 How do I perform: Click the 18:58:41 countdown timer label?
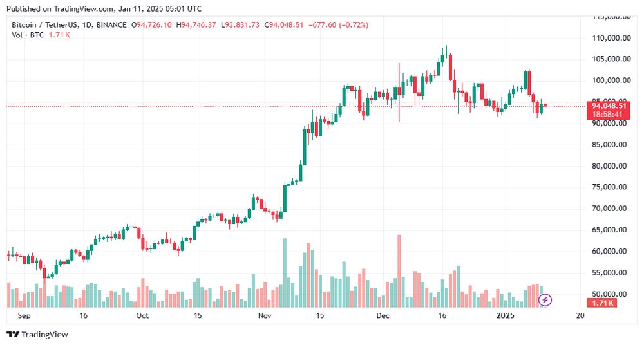[x=607, y=115]
